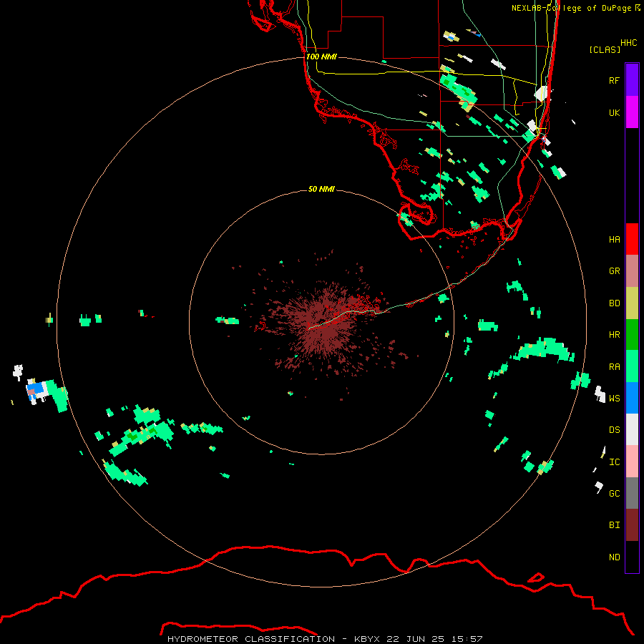Click the UK magenta legend swatch
This screenshot has width=644, height=644.
tap(632, 112)
